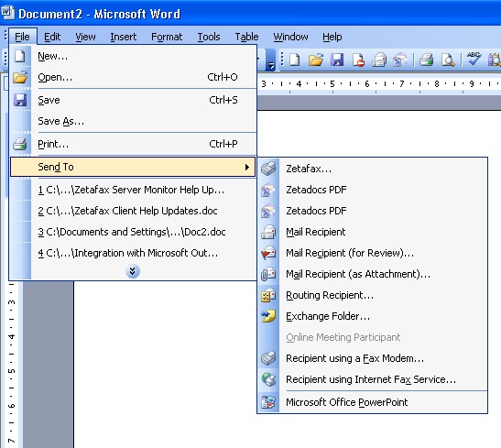Choose Save Ctrl+S in File menu

click(133, 100)
